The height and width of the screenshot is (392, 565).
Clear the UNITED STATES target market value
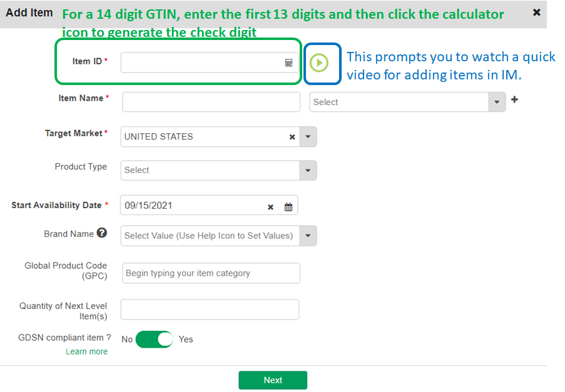292,137
